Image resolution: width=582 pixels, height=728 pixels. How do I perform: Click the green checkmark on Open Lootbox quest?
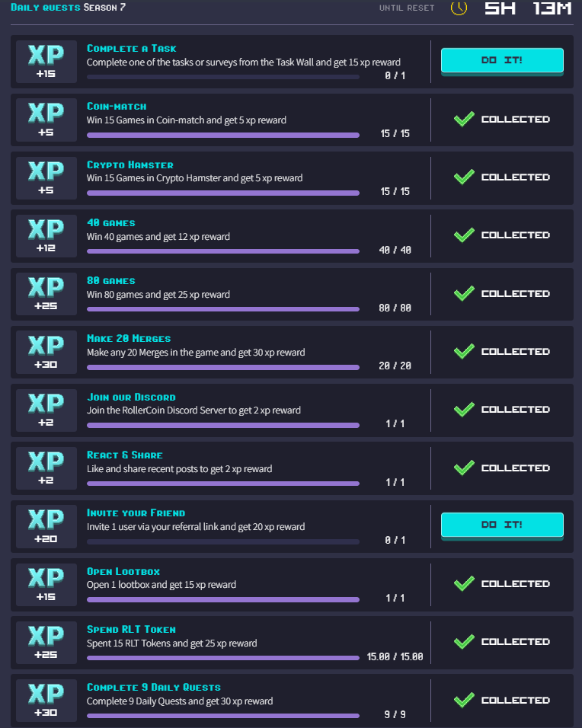[464, 583]
